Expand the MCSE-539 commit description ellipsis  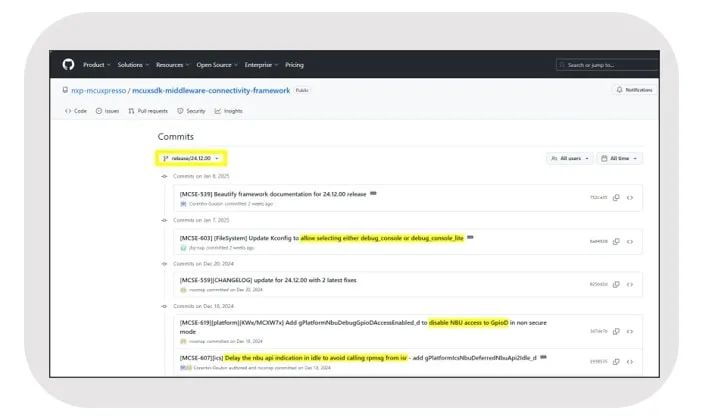(x=373, y=193)
